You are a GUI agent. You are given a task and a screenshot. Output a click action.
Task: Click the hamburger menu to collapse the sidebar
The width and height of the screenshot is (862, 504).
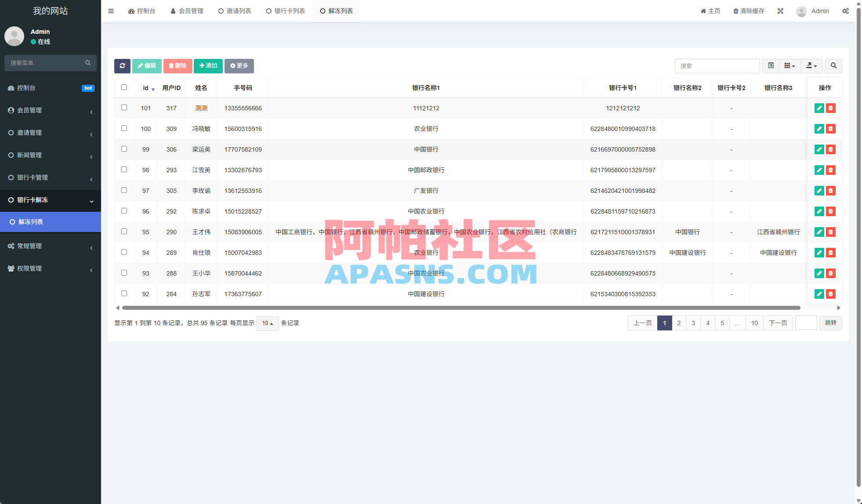pyautogui.click(x=111, y=11)
